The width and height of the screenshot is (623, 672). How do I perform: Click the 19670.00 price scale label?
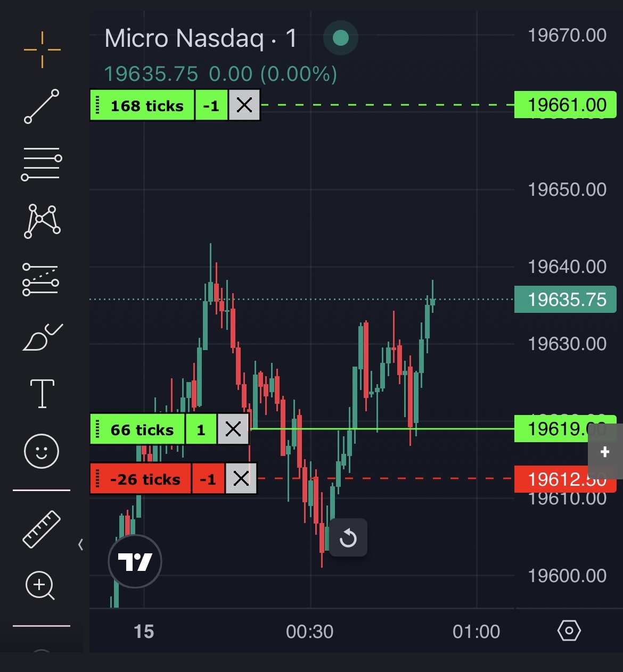pyautogui.click(x=567, y=35)
